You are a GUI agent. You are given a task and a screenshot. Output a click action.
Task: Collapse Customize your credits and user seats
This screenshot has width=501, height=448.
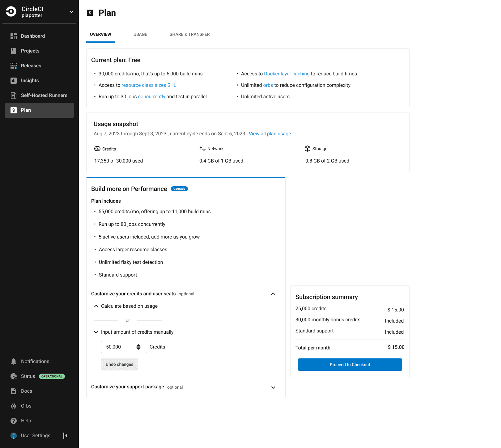point(273,294)
